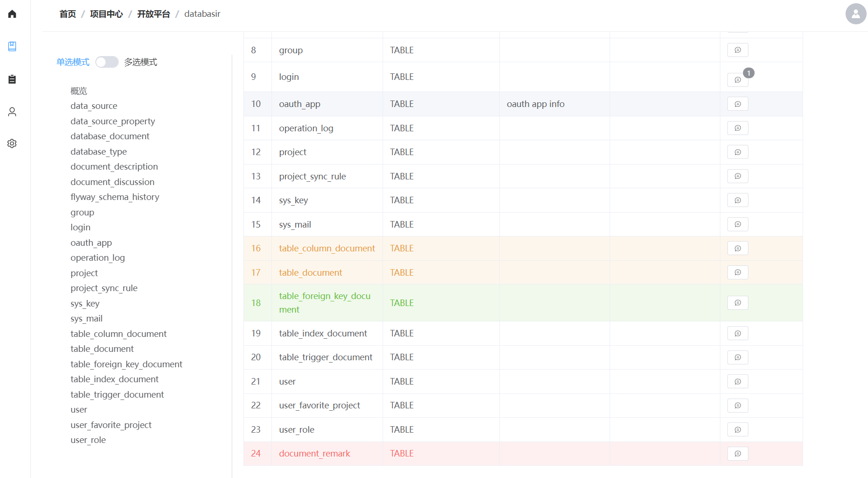
Task: Select data_source in the left list
Action: (x=94, y=106)
